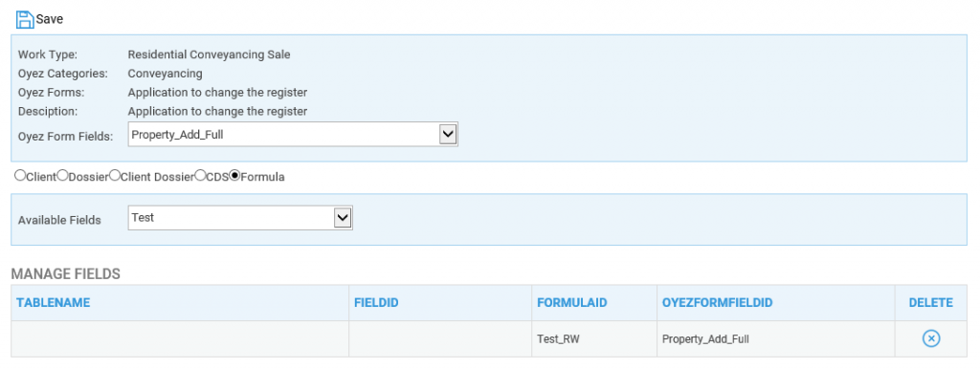
Task: Sort by the TABLENAME column header
Action: [54, 303]
